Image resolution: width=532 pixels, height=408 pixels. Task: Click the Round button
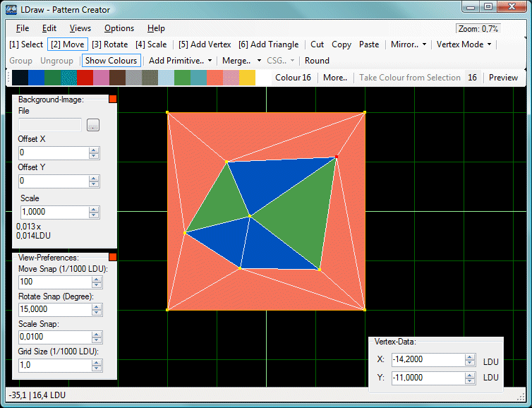point(317,61)
